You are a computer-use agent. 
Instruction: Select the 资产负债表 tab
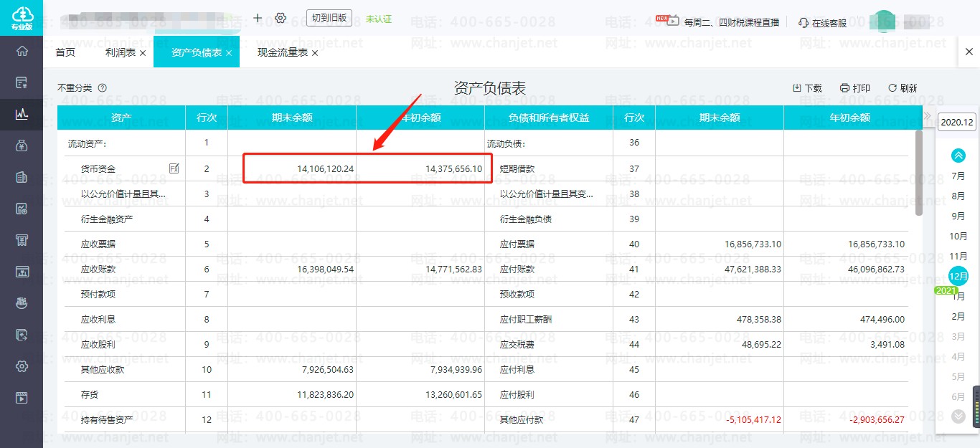197,52
